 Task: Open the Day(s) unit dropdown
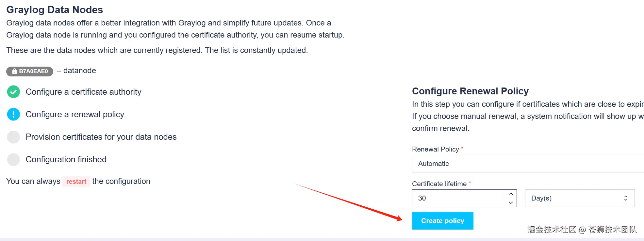[x=579, y=198]
